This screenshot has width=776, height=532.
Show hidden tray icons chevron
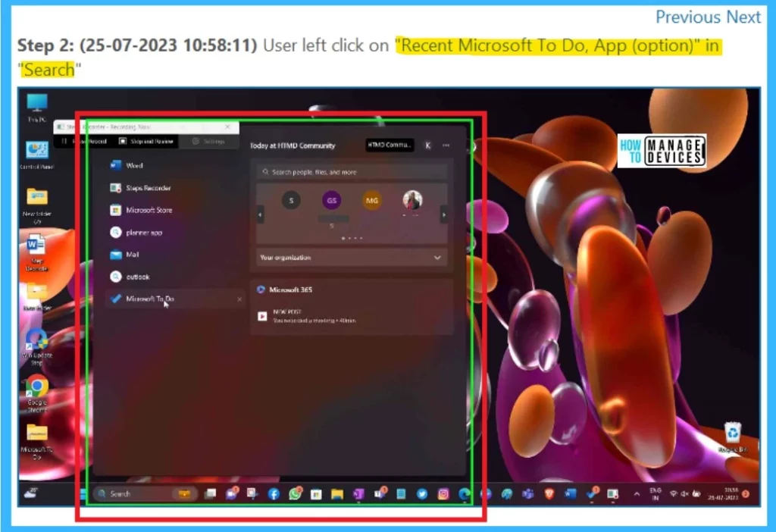click(637, 493)
